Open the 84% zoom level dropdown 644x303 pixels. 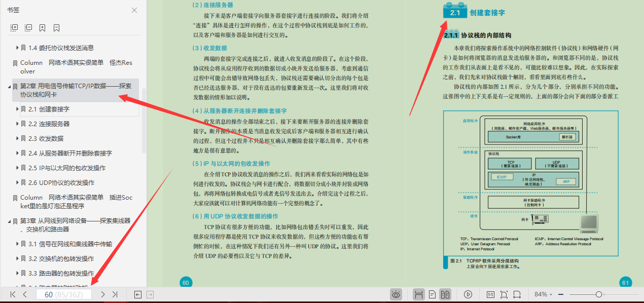pos(544,294)
